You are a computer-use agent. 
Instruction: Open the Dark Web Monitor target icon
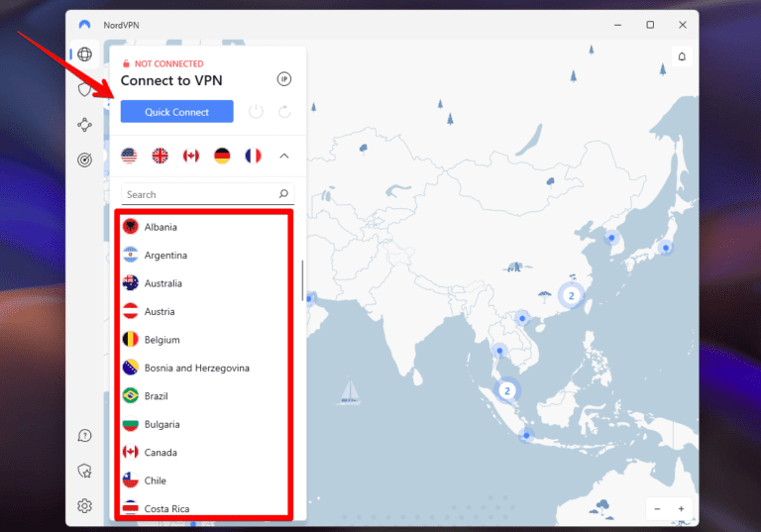point(85,160)
